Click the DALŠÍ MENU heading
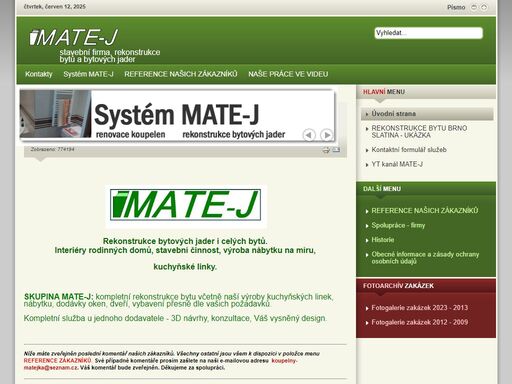The height and width of the screenshot is (384, 512). coord(382,189)
